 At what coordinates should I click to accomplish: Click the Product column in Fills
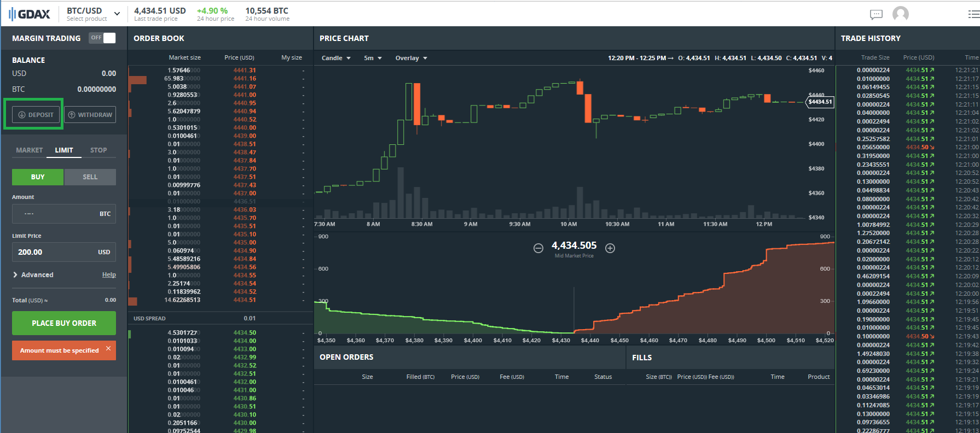[x=819, y=377]
